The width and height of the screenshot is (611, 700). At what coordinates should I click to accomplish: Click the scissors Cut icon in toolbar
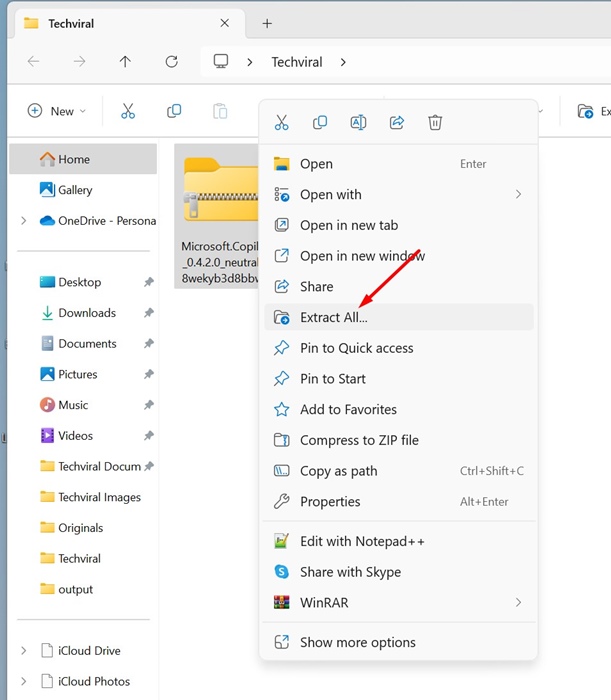point(128,111)
